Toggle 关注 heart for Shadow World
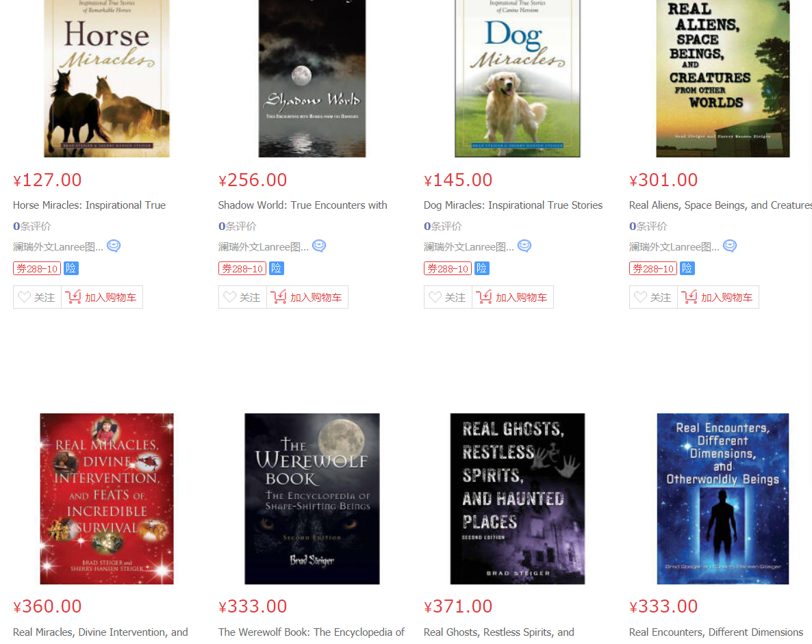The width and height of the screenshot is (812, 644). pyautogui.click(x=242, y=297)
